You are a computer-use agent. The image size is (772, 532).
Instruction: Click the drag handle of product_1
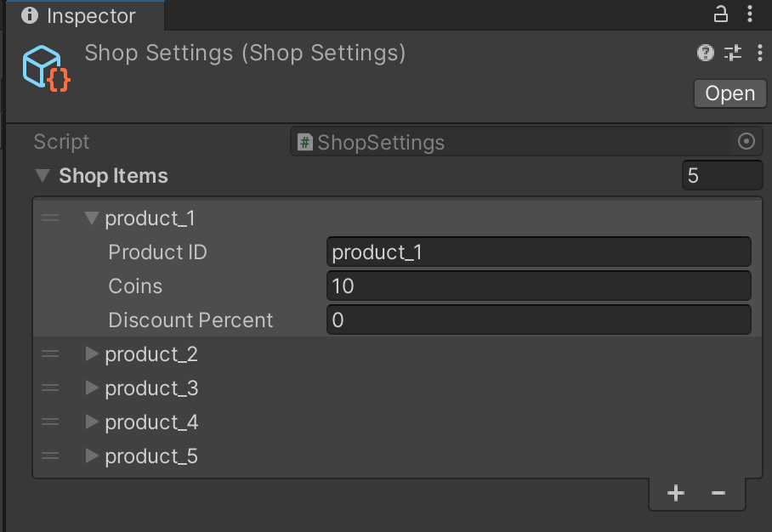(50, 218)
